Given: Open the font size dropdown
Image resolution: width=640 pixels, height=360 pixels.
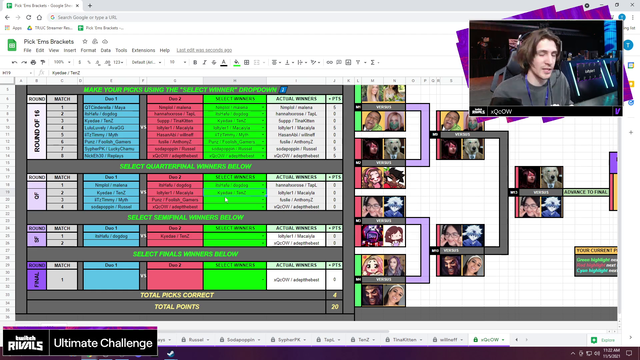Looking at the screenshot, I should click(178, 62).
